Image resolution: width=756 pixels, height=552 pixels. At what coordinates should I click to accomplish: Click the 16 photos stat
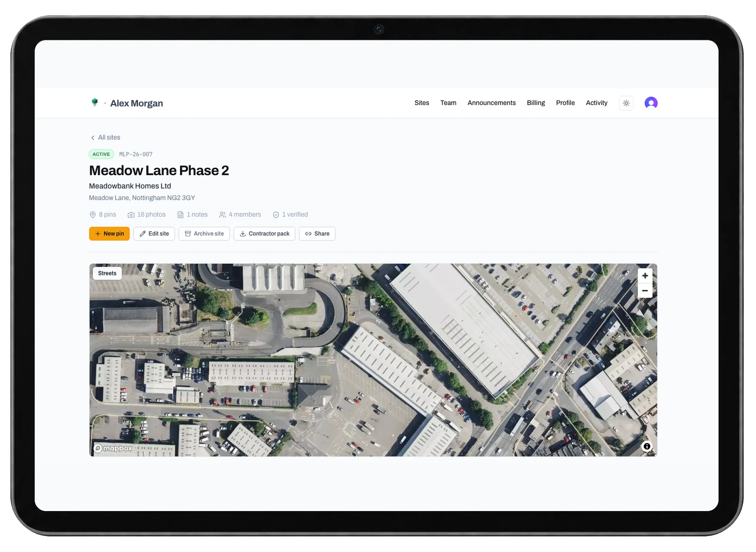pos(146,215)
